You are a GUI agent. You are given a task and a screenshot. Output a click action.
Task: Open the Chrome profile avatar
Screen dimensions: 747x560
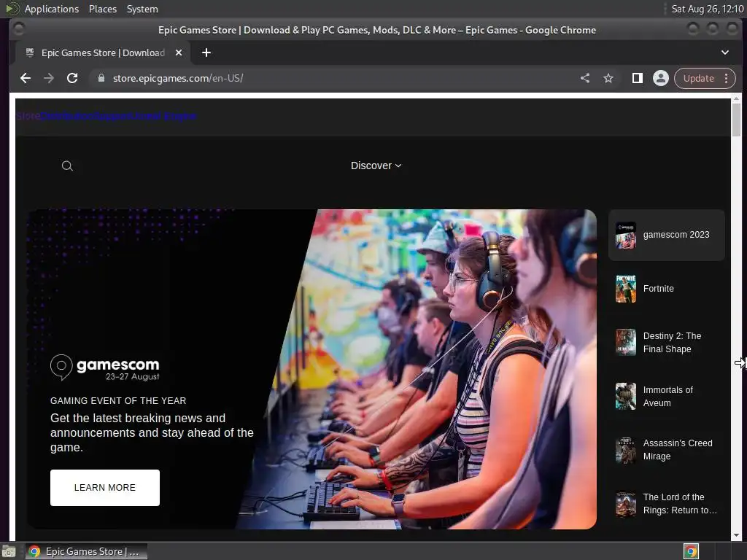[661, 78]
